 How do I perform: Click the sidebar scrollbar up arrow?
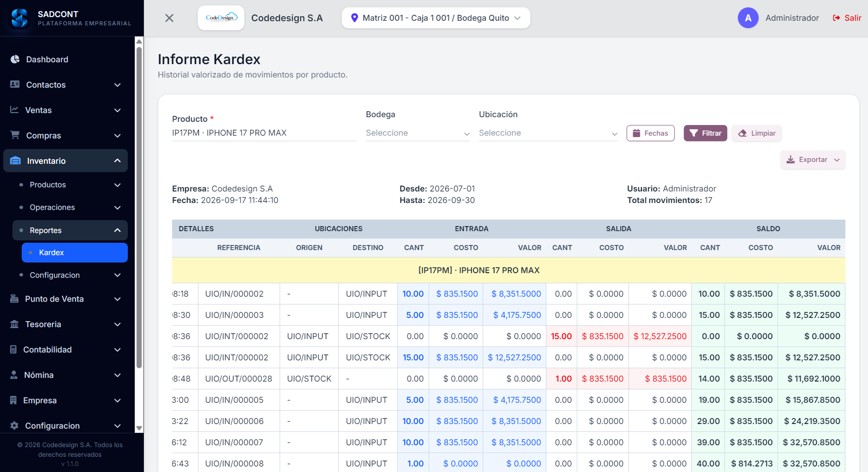(139, 42)
